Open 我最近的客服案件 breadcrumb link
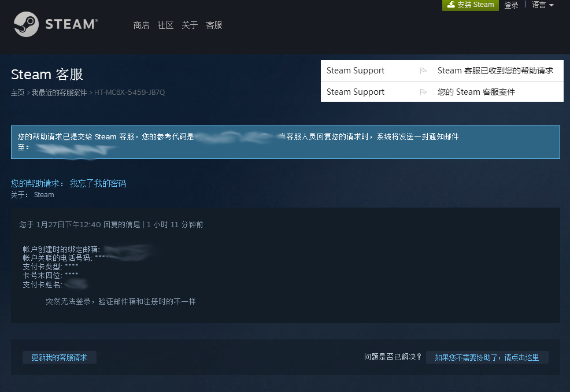 (59, 93)
